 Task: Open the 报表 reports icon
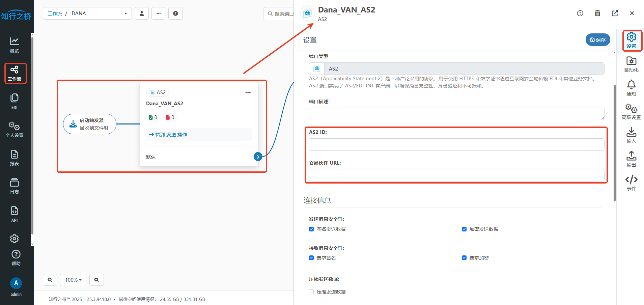click(x=14, y=158)
